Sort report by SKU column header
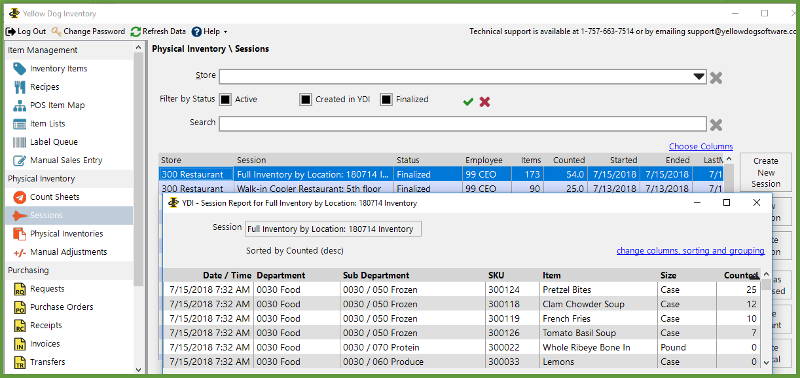The width and height of the screenshot is (800, 378). tap(512, 275)
